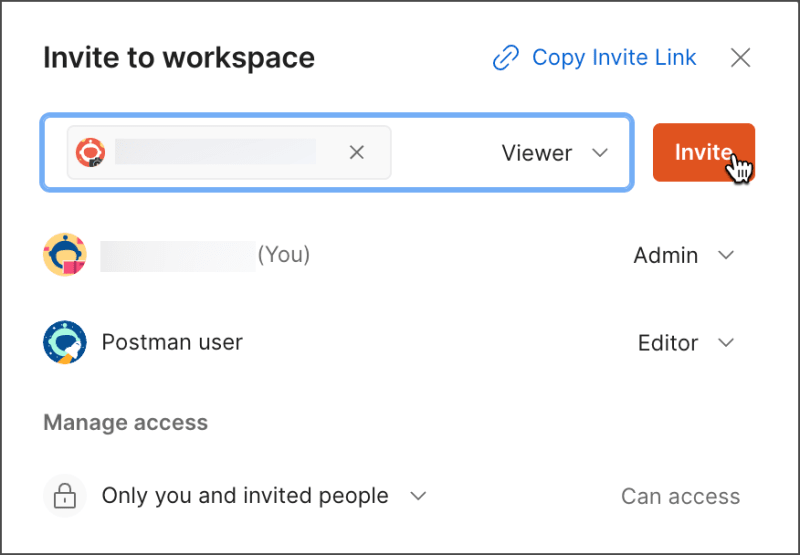Open Only you and invited people dropdown

(x=245, y=496)
